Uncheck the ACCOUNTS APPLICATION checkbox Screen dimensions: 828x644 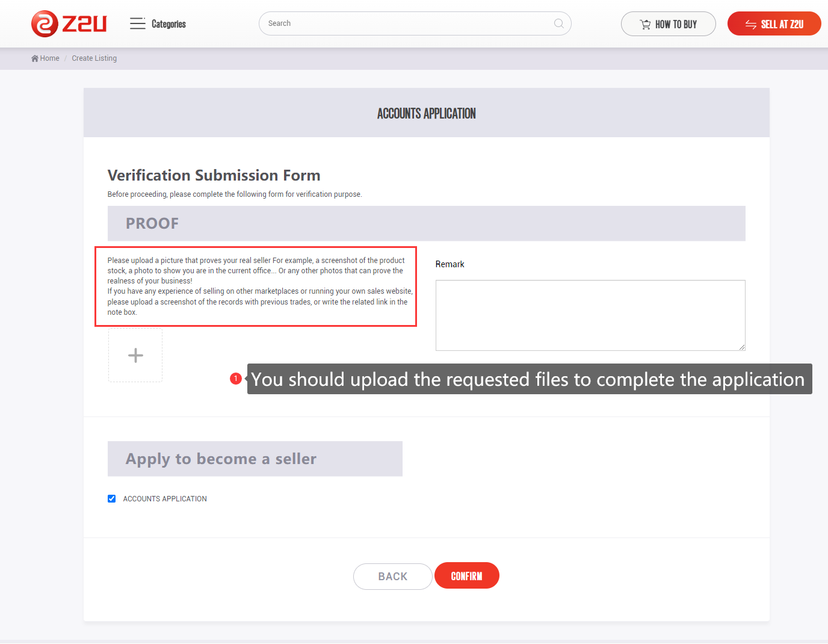111,499
